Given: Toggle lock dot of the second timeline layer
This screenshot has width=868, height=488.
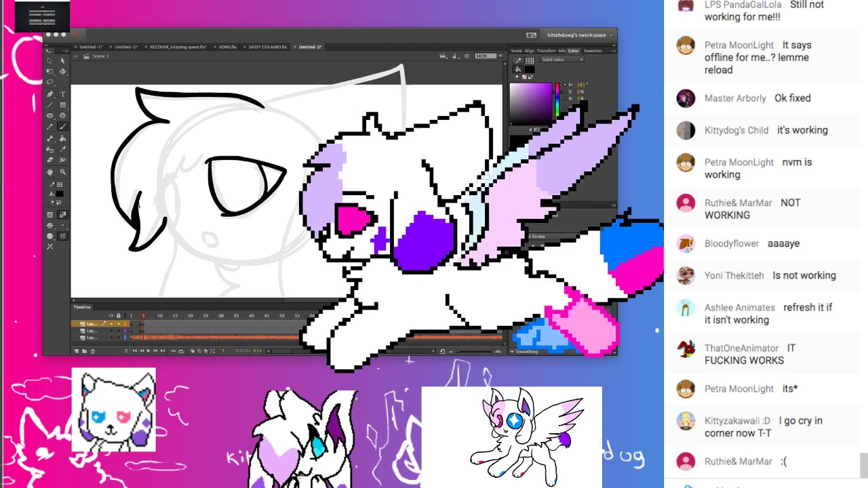Looking at the screenshot, I should pos(118,331).
